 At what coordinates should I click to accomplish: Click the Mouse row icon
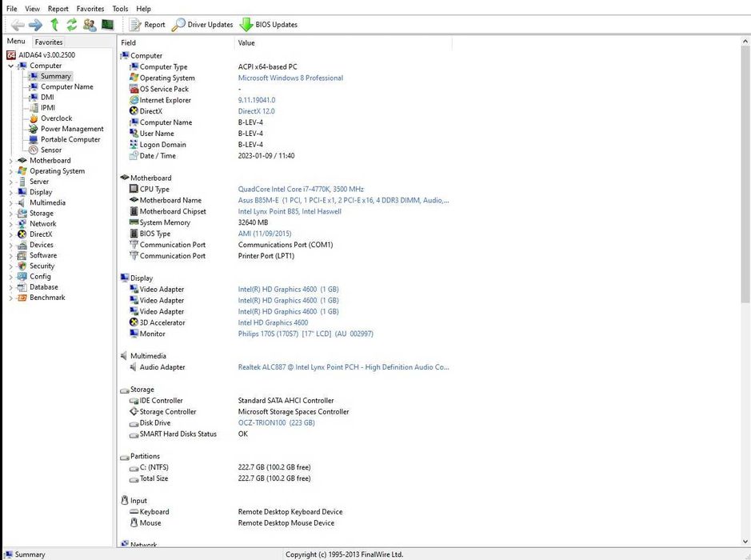tap(134, 522)
